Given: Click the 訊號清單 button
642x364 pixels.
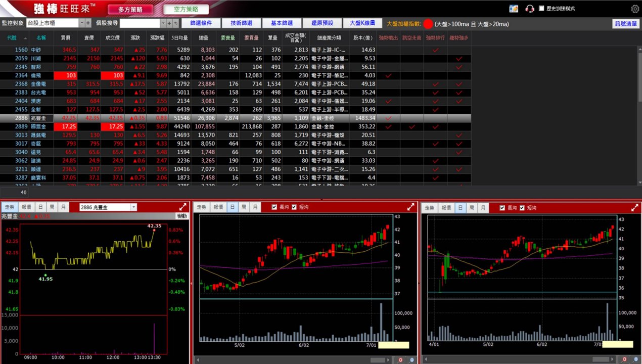Looking at the screenshot, I should [626, 24].
